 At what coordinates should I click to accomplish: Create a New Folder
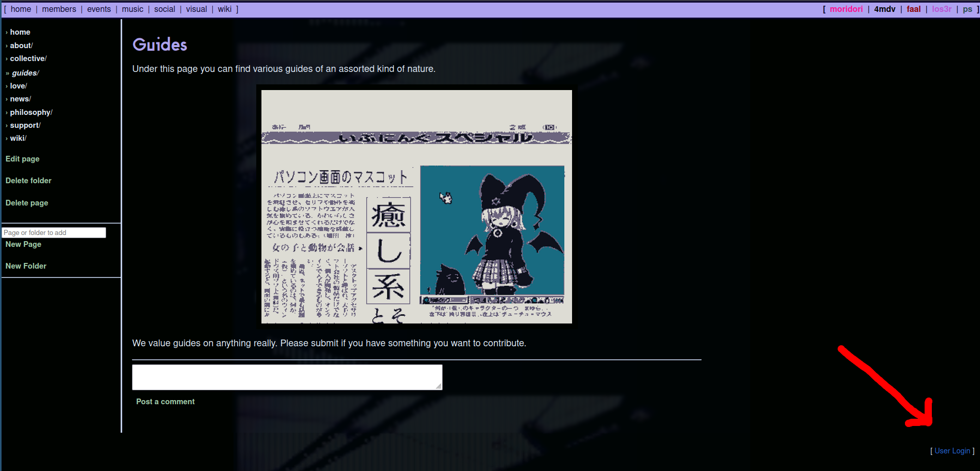[26, 266]
